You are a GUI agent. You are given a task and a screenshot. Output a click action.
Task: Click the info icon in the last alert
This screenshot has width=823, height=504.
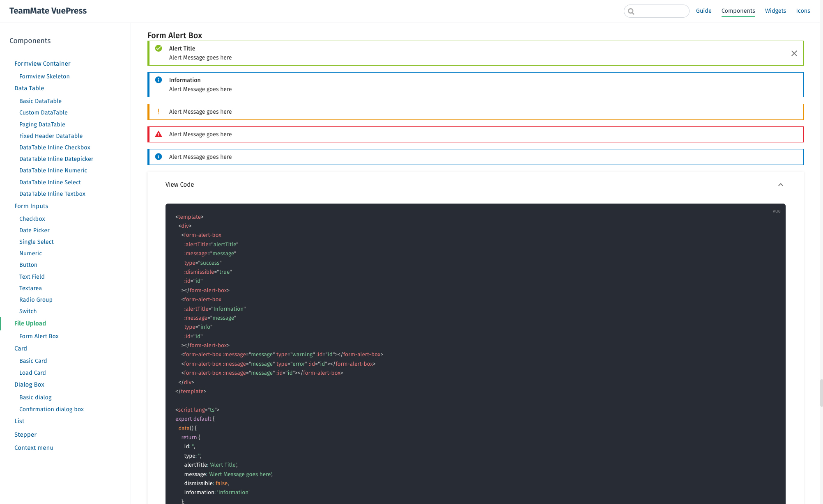[x=159, y=157]
